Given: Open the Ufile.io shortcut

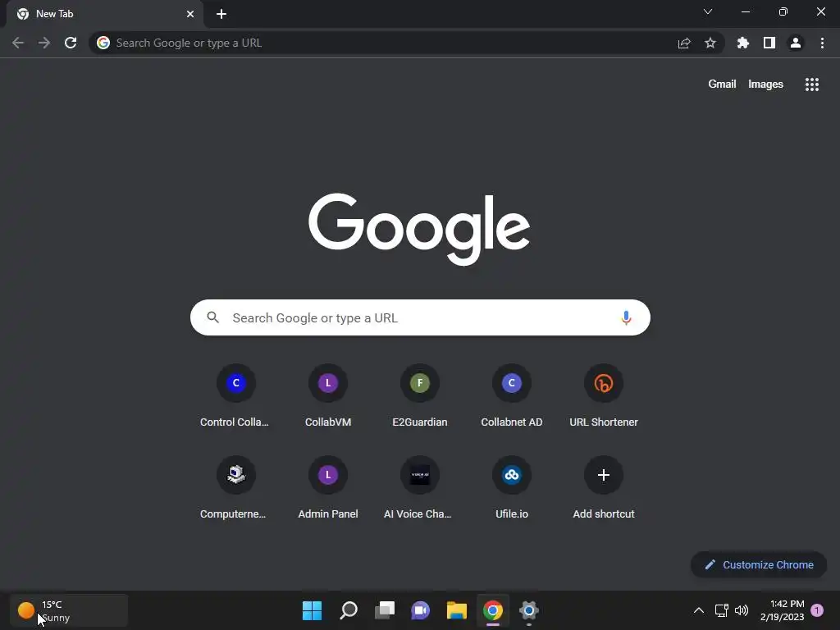Looking at the screenshot, I should tap(512, 488).
